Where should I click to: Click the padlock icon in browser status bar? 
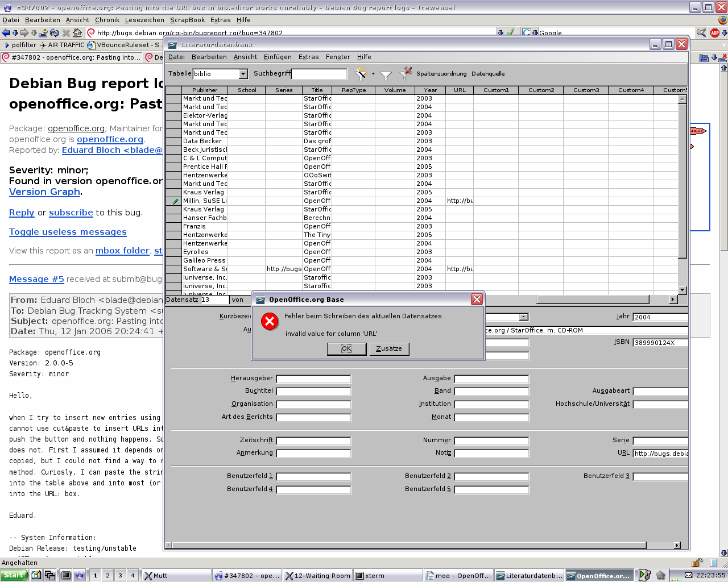697,563
